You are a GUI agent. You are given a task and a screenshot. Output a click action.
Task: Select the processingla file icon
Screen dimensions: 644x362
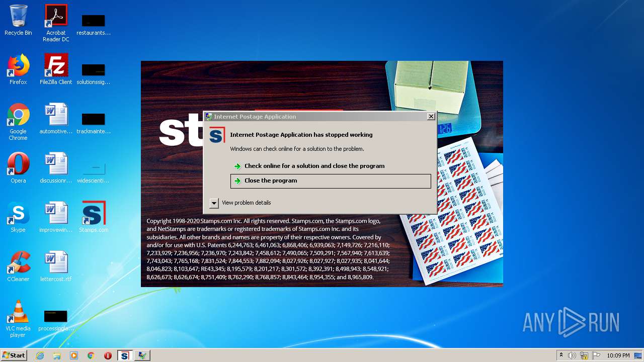pyautogui.click(x=56, y=320)
